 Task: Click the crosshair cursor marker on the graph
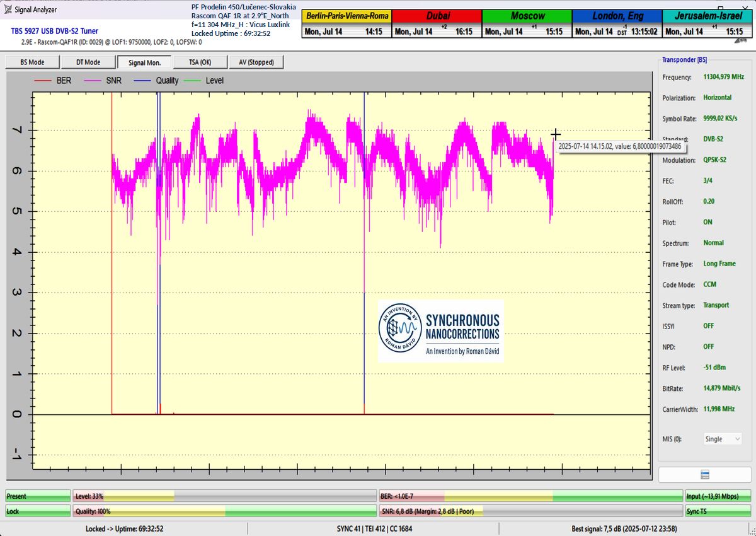click(555, 134)
